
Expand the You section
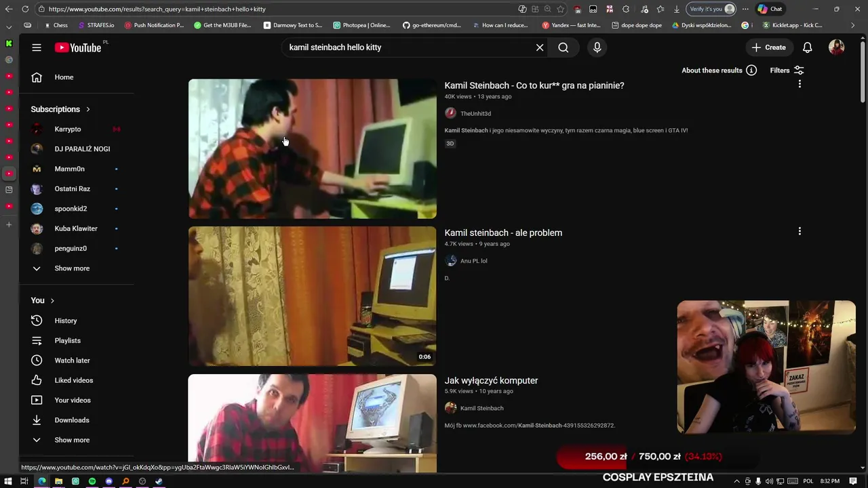point(42,300)
